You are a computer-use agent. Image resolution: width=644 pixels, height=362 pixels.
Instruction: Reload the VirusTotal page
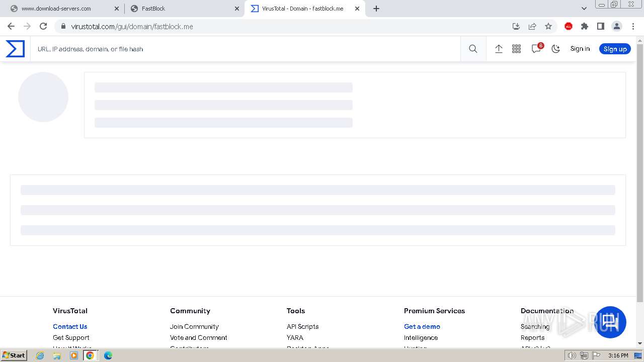pyautogui.click(x=43, y=26)
